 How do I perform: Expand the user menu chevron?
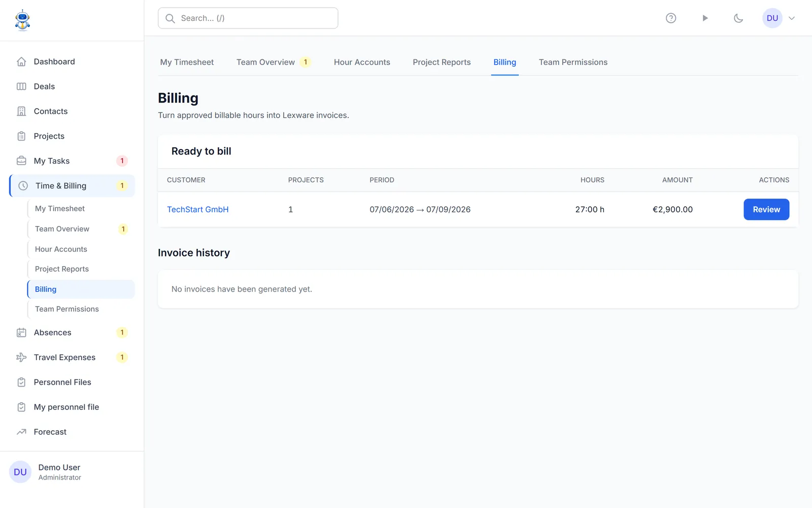tap(792, 18)
